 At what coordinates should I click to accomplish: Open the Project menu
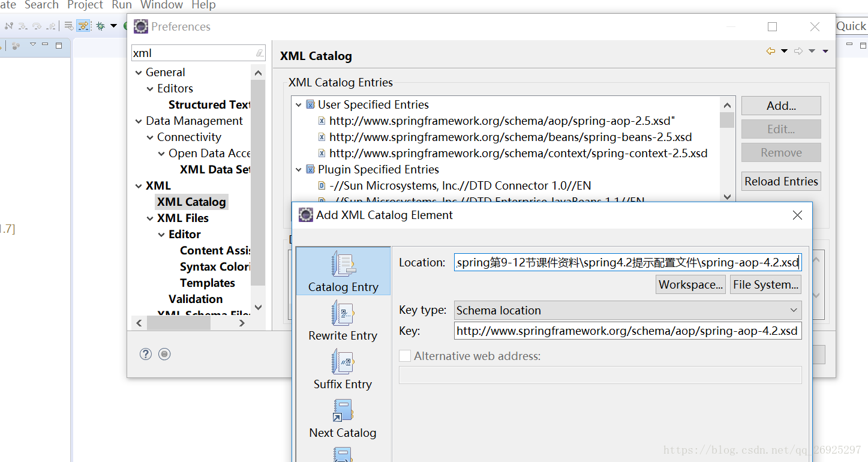click(x=85, y=5)
